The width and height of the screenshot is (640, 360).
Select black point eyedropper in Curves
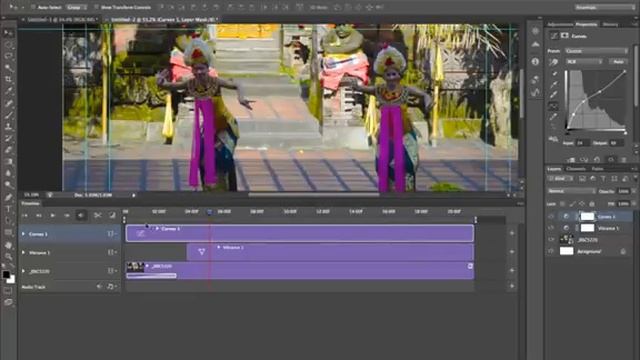(553, 74)
